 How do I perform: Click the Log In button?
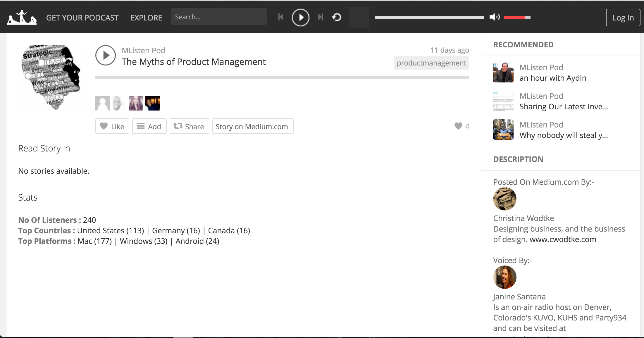(623, 18)
